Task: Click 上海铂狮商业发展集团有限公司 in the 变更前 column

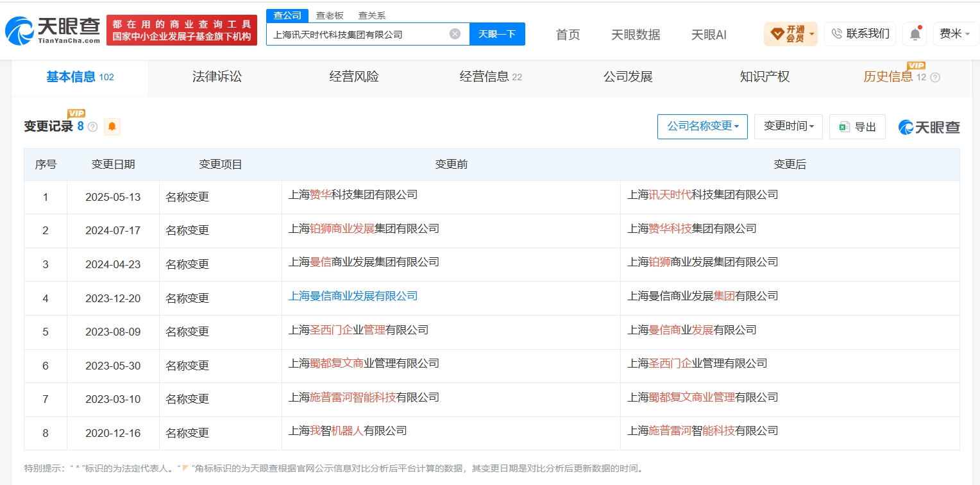Action: point(364,228)
